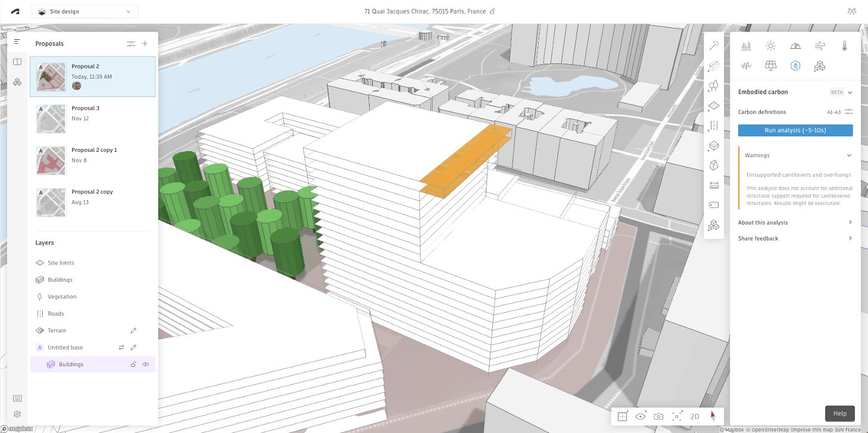Switch to 2D view mode

695,416
